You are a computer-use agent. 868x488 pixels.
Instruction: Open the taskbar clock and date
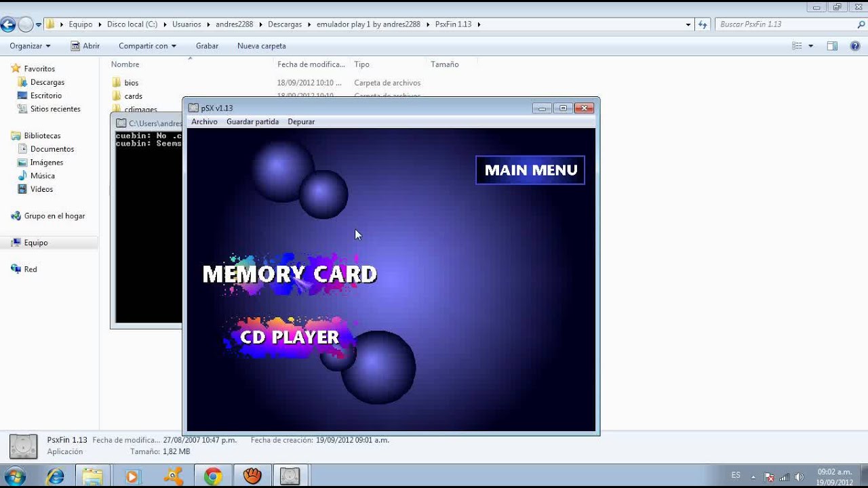tap(835, 476)
